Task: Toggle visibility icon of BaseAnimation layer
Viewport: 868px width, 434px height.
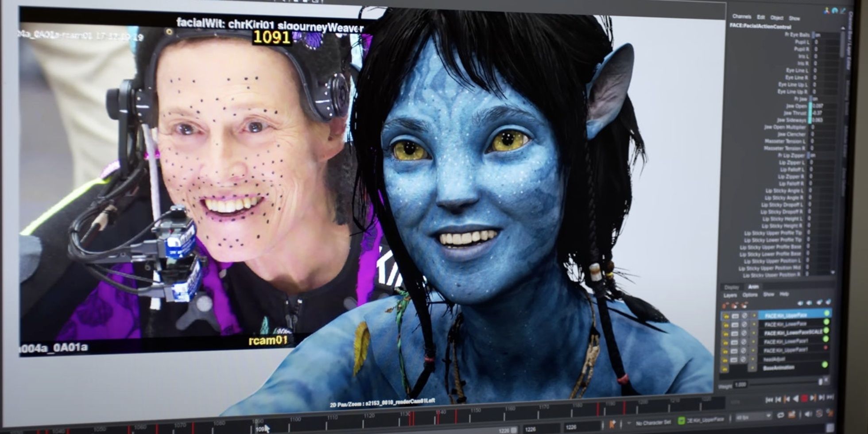Action: pos(725,368)
